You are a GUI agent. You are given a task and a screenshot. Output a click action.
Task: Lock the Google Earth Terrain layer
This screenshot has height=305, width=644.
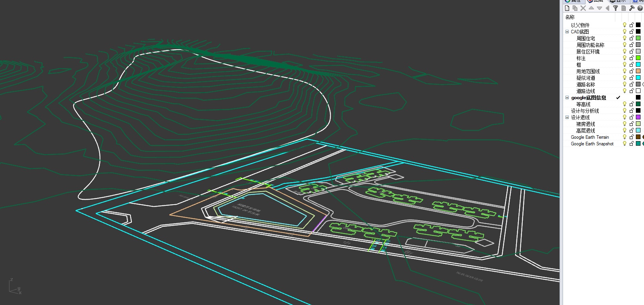coord(631,137)
